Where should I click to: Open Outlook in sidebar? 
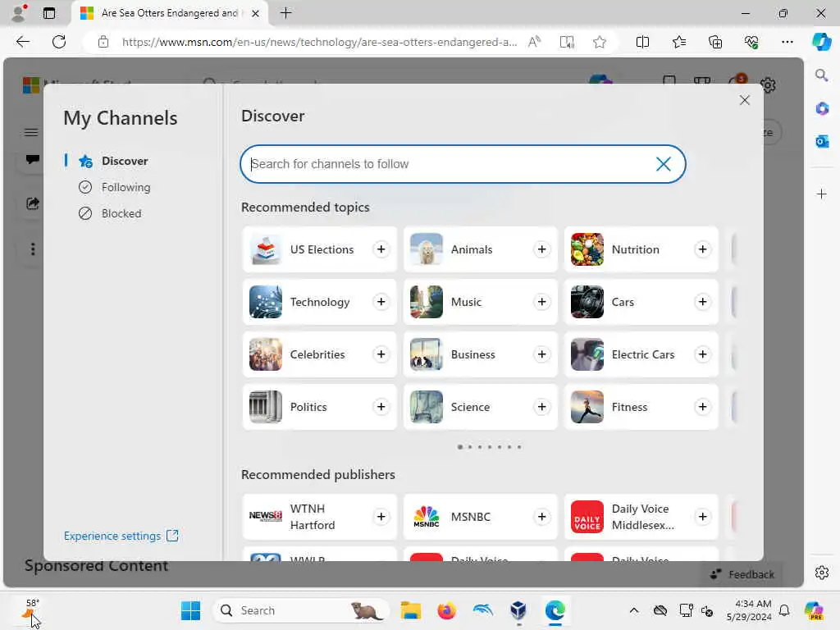click(821, 141)
